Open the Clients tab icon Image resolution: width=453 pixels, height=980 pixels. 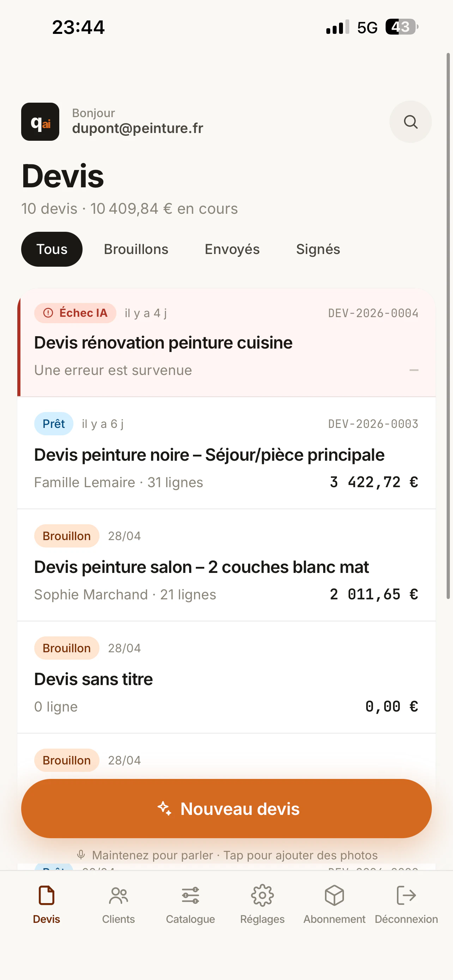[x=118, y=895]
